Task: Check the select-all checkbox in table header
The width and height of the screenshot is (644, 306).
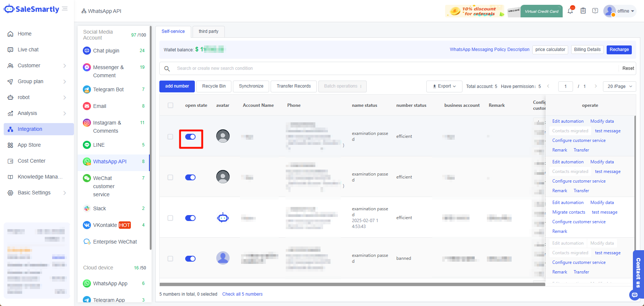Action: [170, 105]
